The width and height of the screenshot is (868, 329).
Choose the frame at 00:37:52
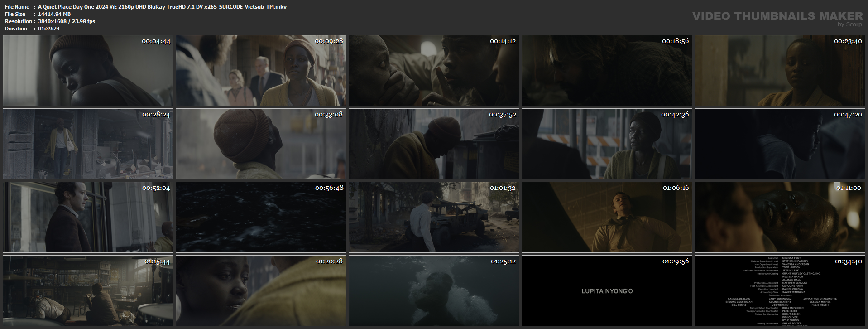pos(434,144)
